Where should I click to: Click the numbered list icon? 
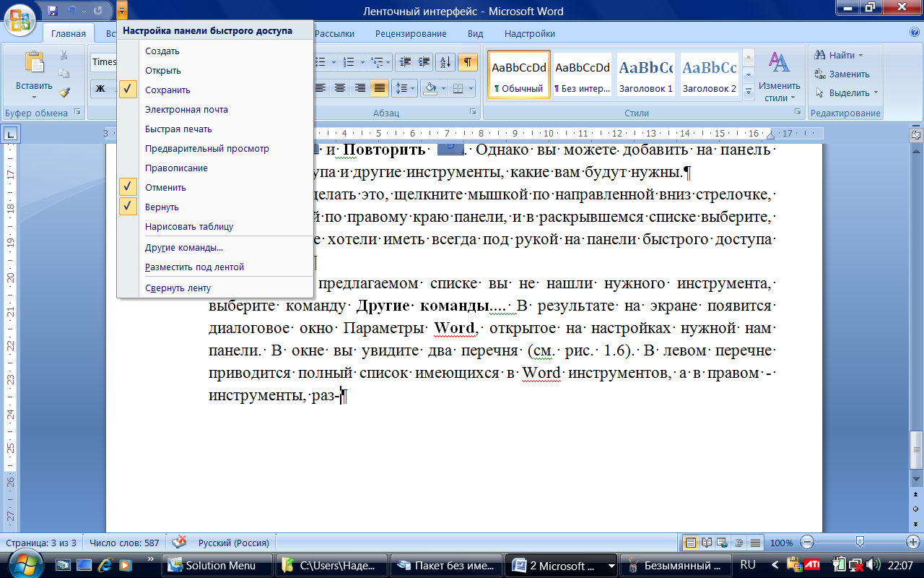coord(349,62)
